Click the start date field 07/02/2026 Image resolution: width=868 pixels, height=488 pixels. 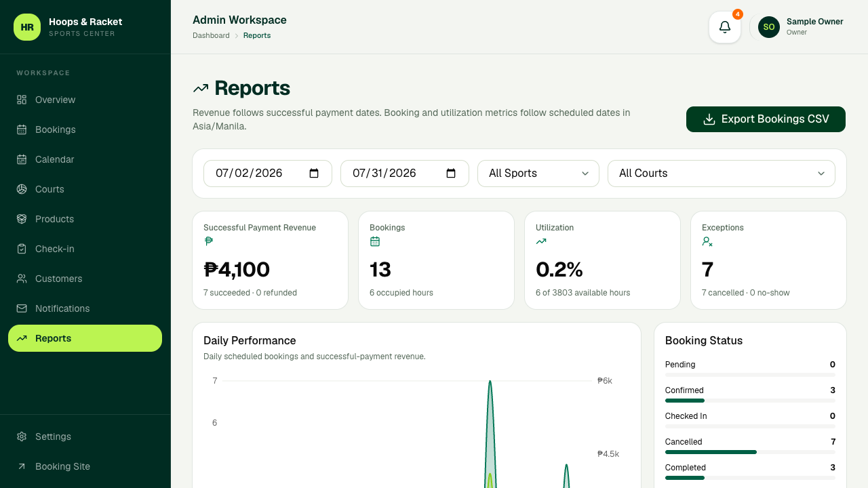coord(268,174)
